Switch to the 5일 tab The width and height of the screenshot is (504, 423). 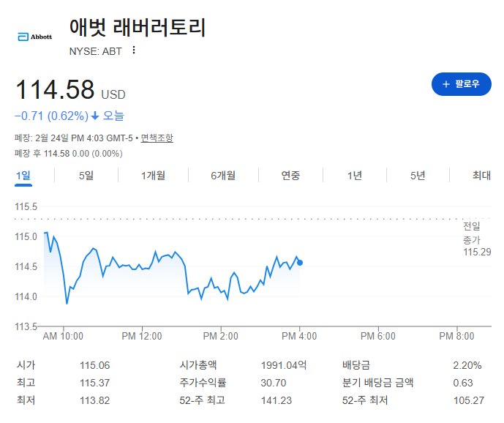[x=86, y=176]
